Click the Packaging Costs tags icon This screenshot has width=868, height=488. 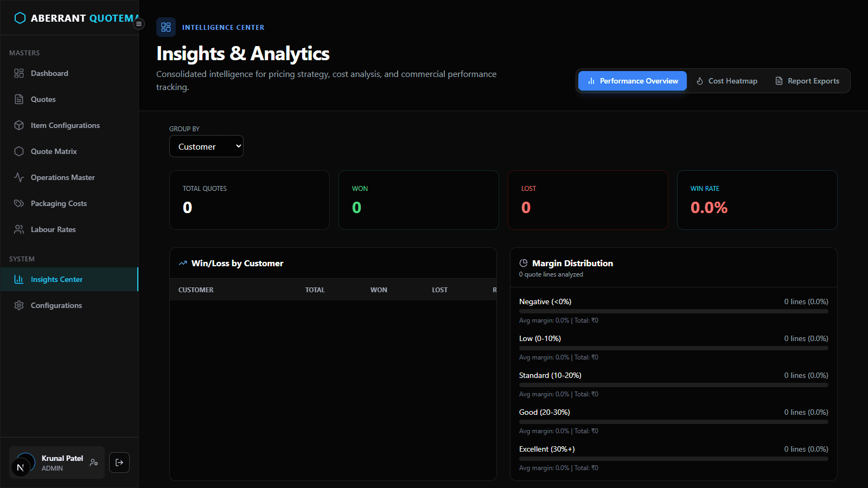19,203
